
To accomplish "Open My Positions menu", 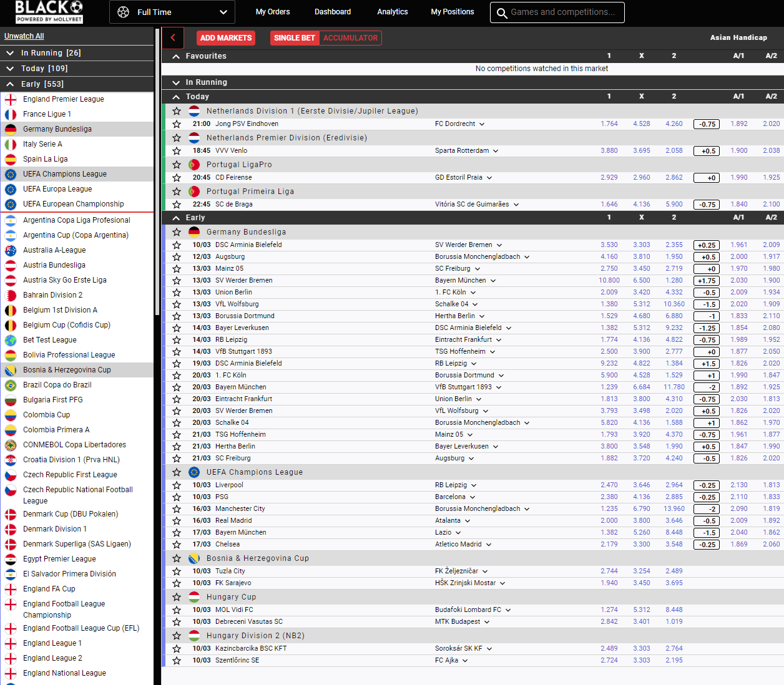I will click(453, 12).
